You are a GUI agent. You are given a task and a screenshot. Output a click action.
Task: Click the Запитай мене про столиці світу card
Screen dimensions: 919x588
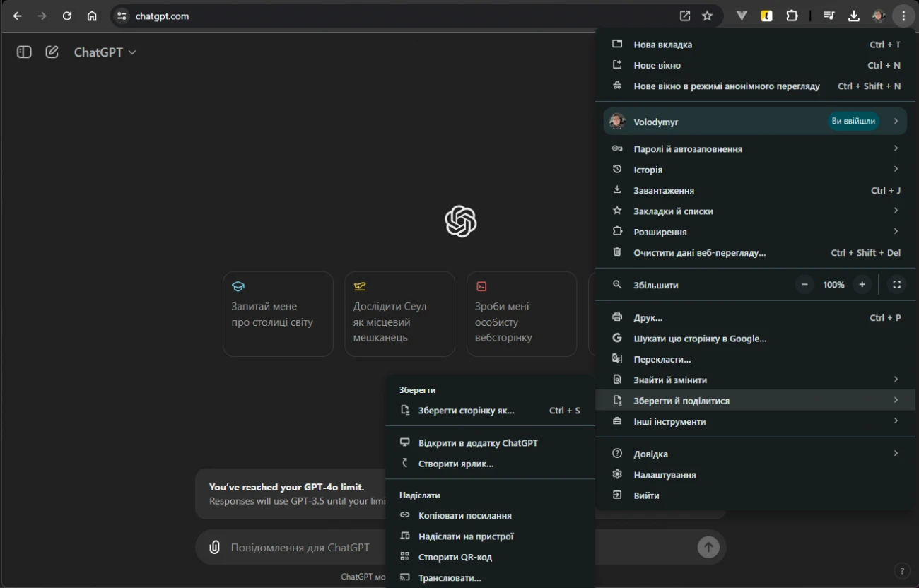pos(278,314)
